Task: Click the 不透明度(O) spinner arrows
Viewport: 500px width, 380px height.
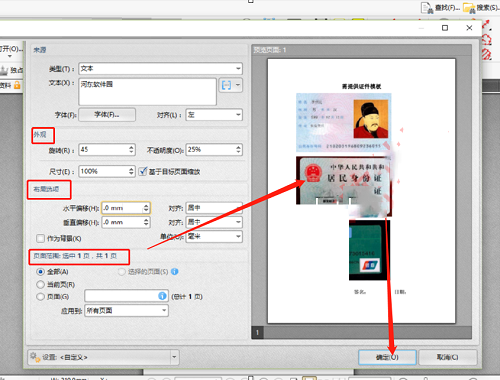Action: tap(238, 150)
